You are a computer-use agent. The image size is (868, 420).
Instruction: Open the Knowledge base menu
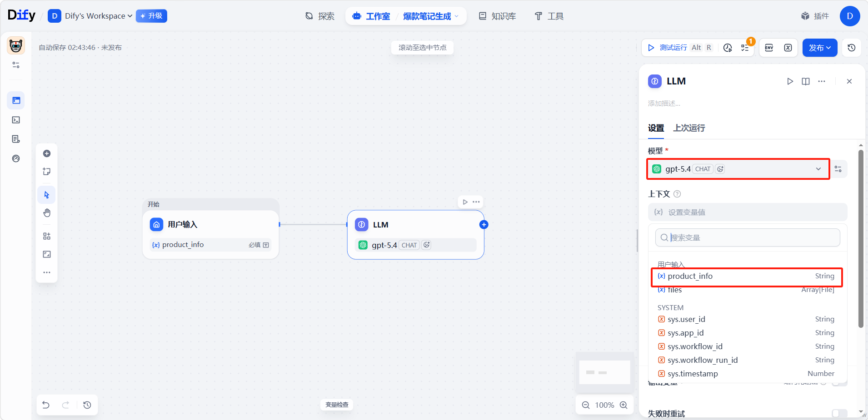click(498, 16)
